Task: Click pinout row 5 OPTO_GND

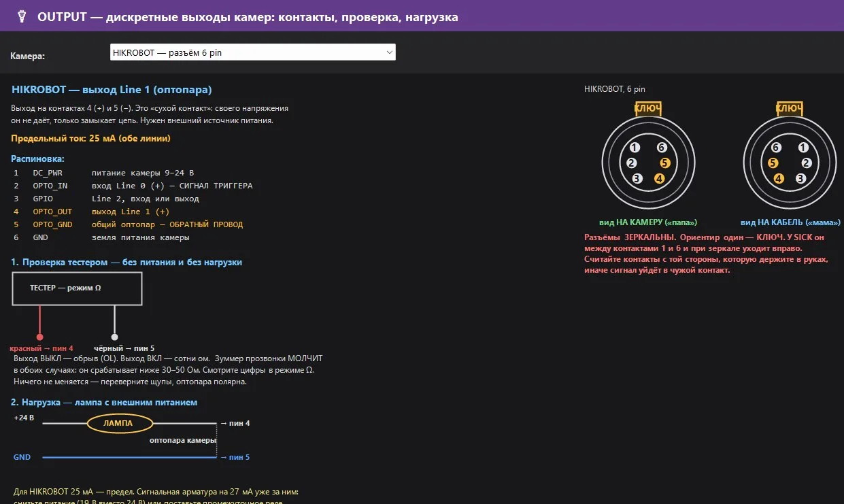Action: click(x=129, y=224)
